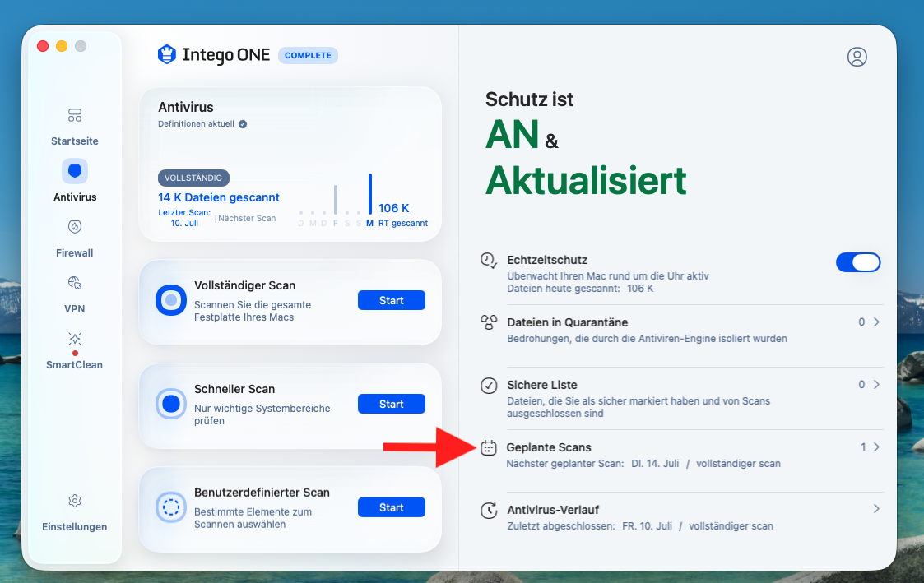This screenshot has width=924, height=583.
Task: Click 'Dateien heute gescannt: 106 K' text
Action: 580,289
